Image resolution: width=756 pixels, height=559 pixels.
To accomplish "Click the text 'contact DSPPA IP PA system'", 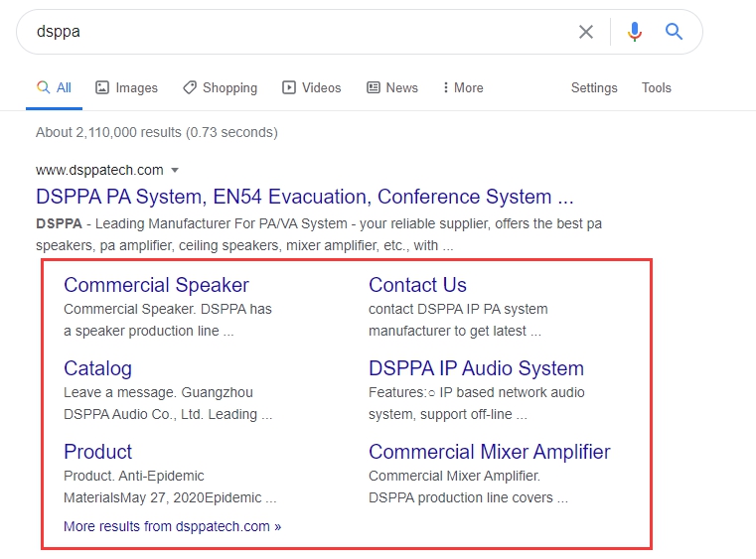I will coord(458,309).
